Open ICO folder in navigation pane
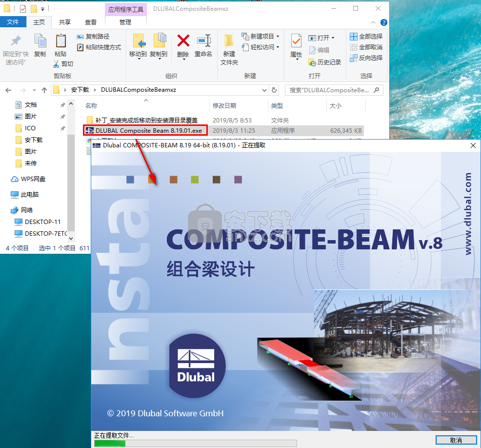 pyautogui.click(x=30, y=128)
